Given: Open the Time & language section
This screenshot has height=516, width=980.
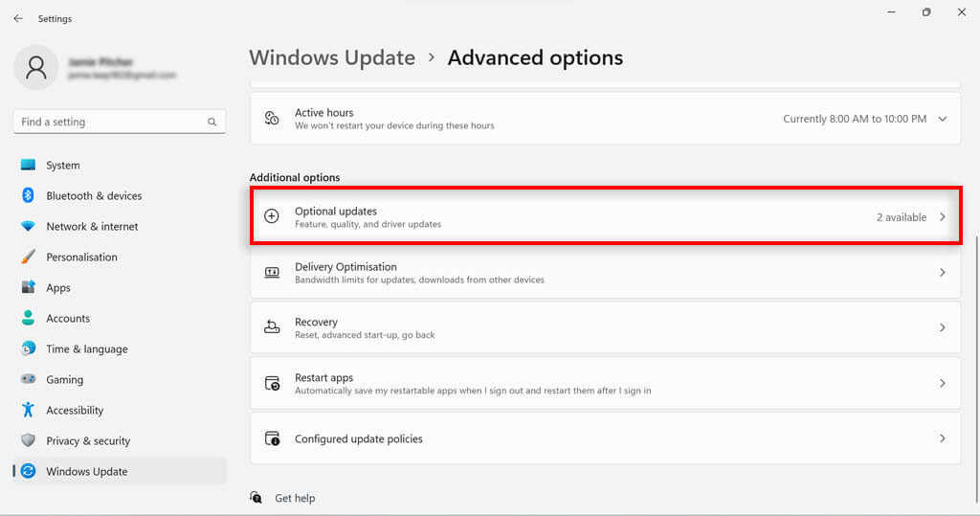Looking at the screenshot, I should click(86, 349).
